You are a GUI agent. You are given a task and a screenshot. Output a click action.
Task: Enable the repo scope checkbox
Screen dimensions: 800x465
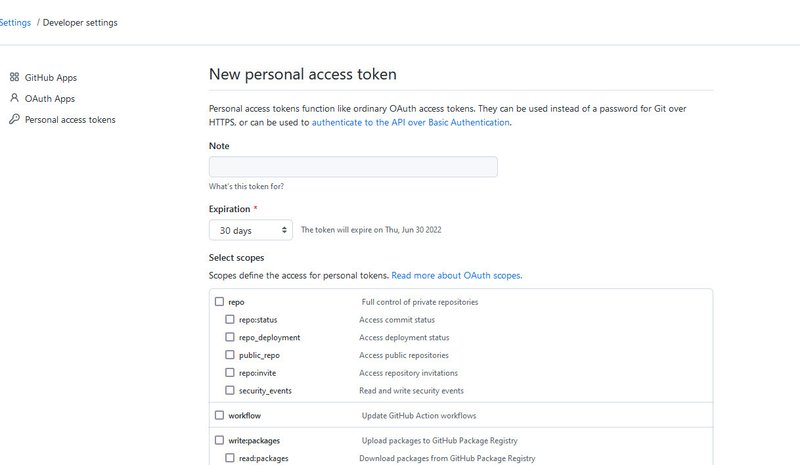coord(219,302)
